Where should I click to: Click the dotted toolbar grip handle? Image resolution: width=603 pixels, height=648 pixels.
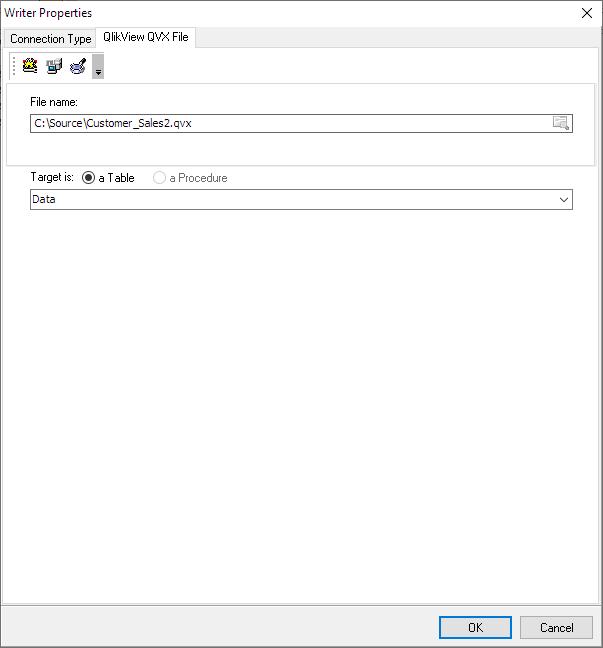coord(14,66)
